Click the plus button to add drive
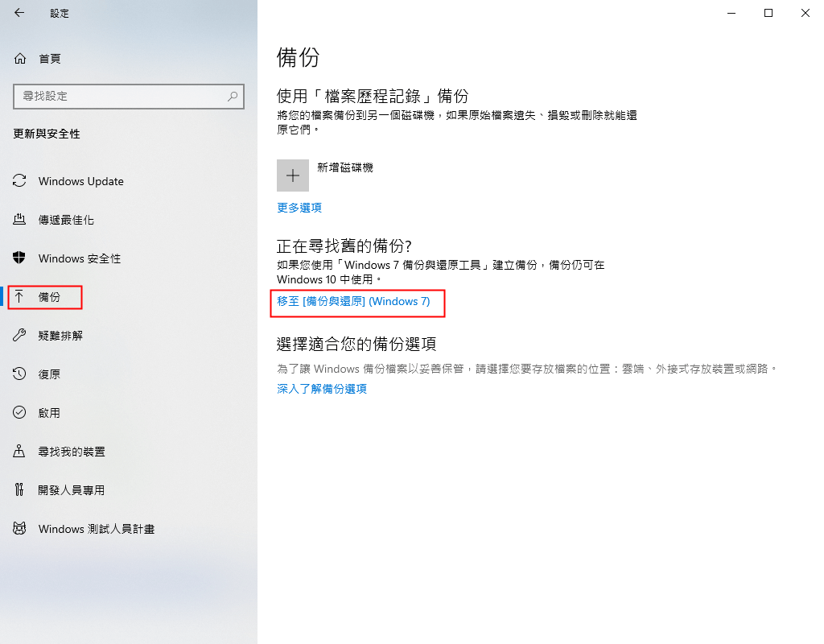Screen dimensions: 824x644 click(x=293, y=175)
